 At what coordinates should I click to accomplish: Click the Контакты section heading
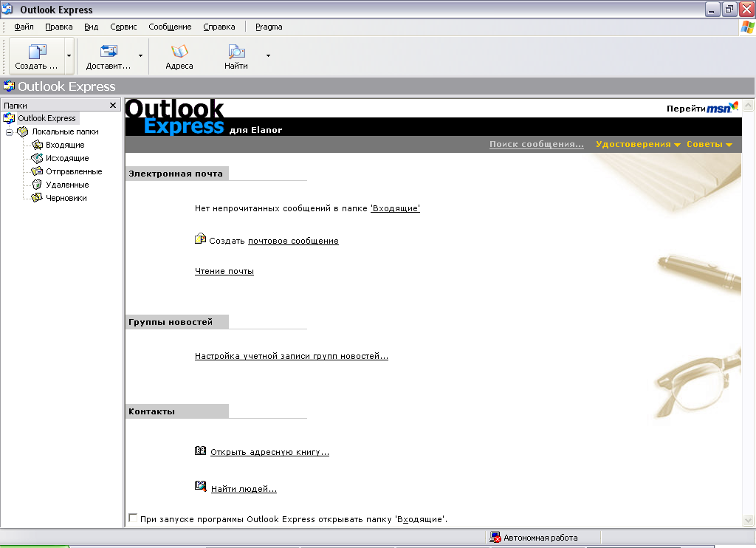tap(151, 411)
